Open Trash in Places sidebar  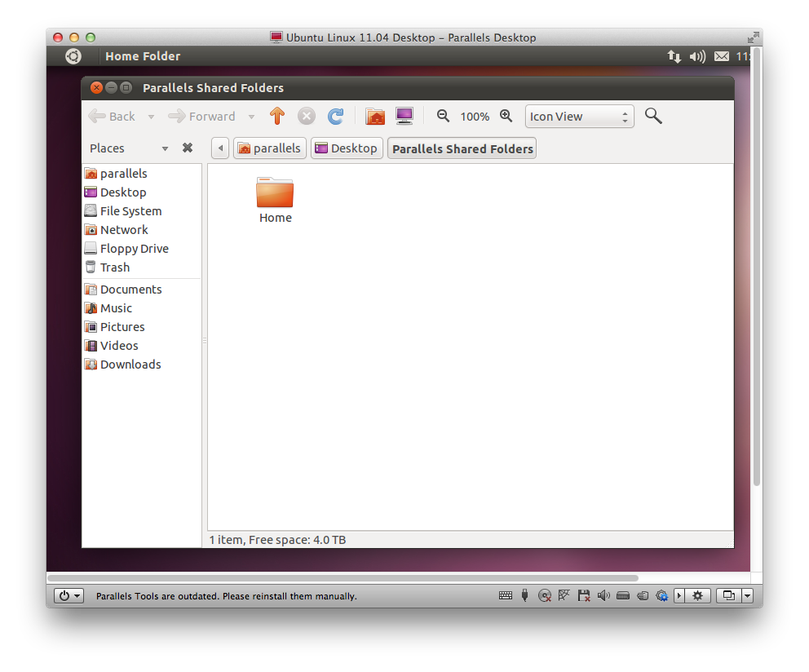(142, 267)
